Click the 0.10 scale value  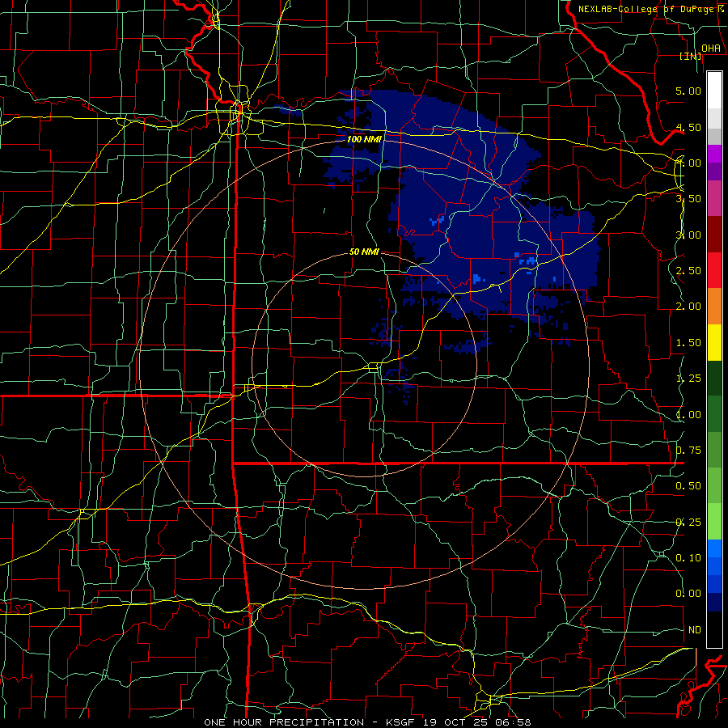point(688,558)
